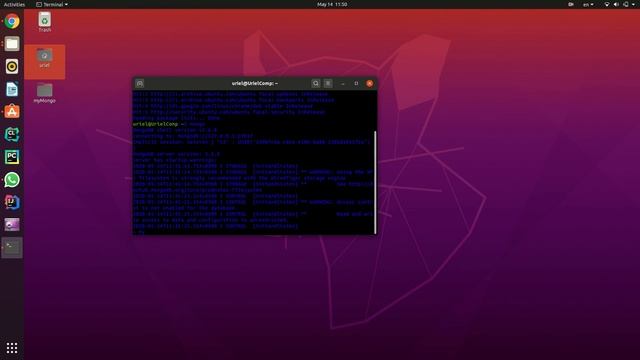Open Google Chrome from the dock

pyautogui.click(x=12, y=21)
